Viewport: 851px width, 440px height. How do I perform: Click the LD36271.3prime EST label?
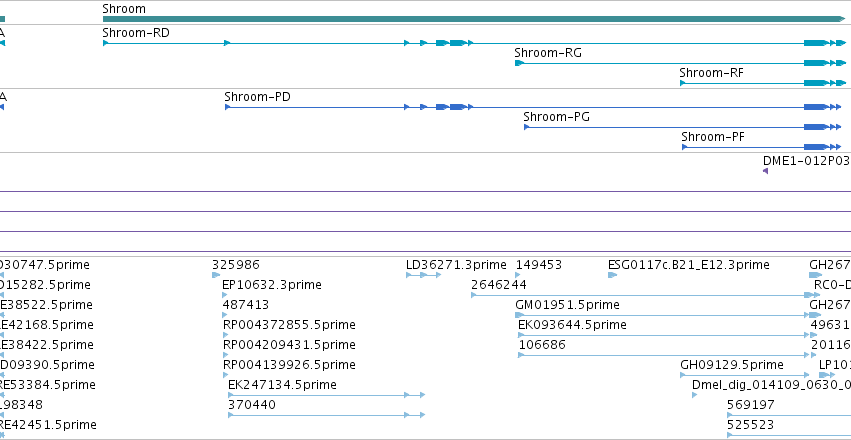pos(456,265)
